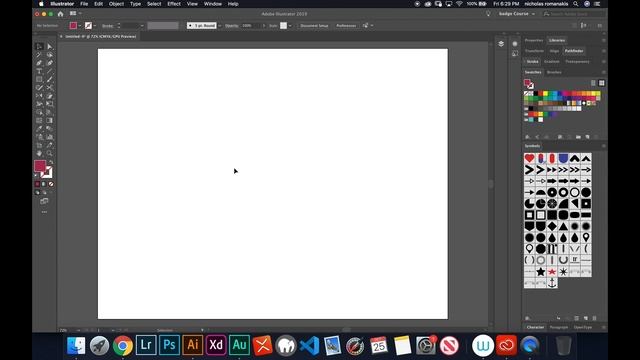Select the Rectangle tool
Viewport: 640px width, 360px height.
tap(39, 80)
